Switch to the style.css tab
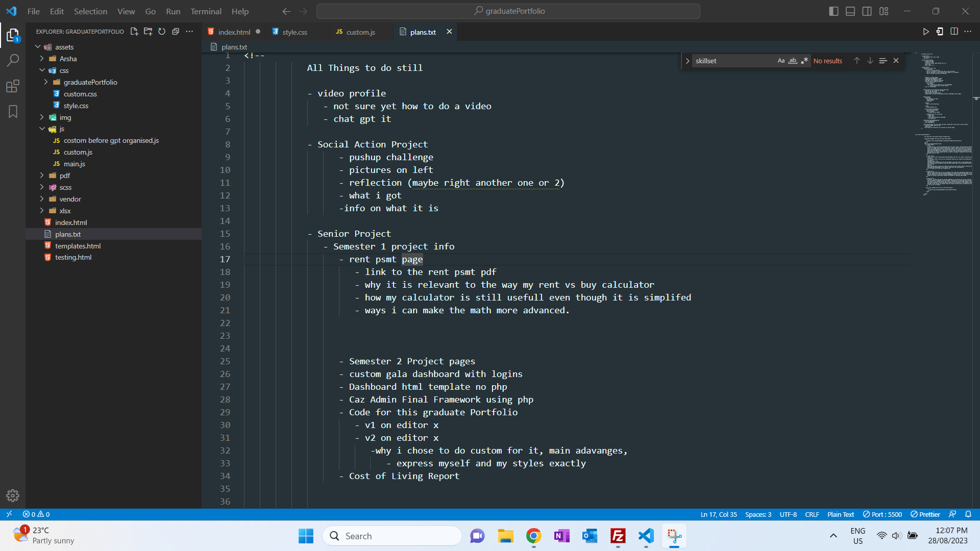Screen dimensions: 980x551 click(295, 32)
